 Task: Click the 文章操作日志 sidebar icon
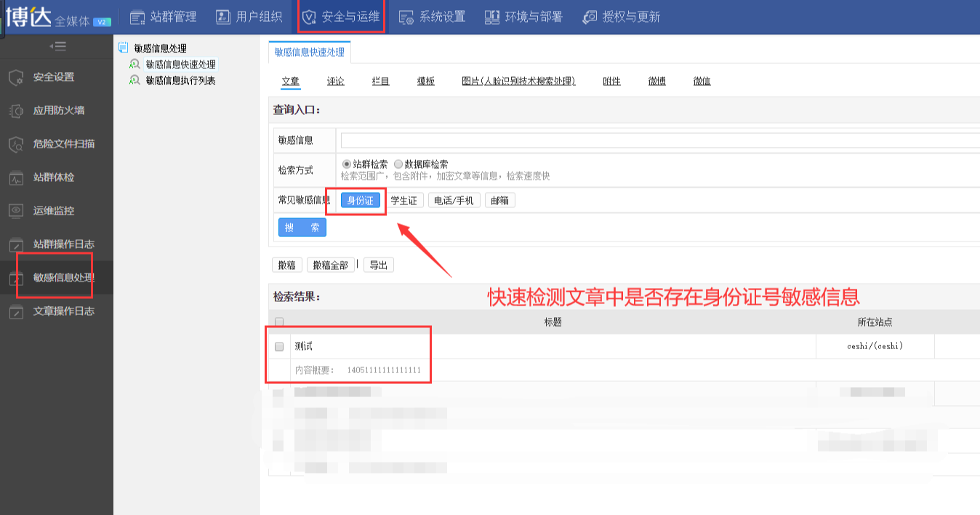tap(16, 311)
